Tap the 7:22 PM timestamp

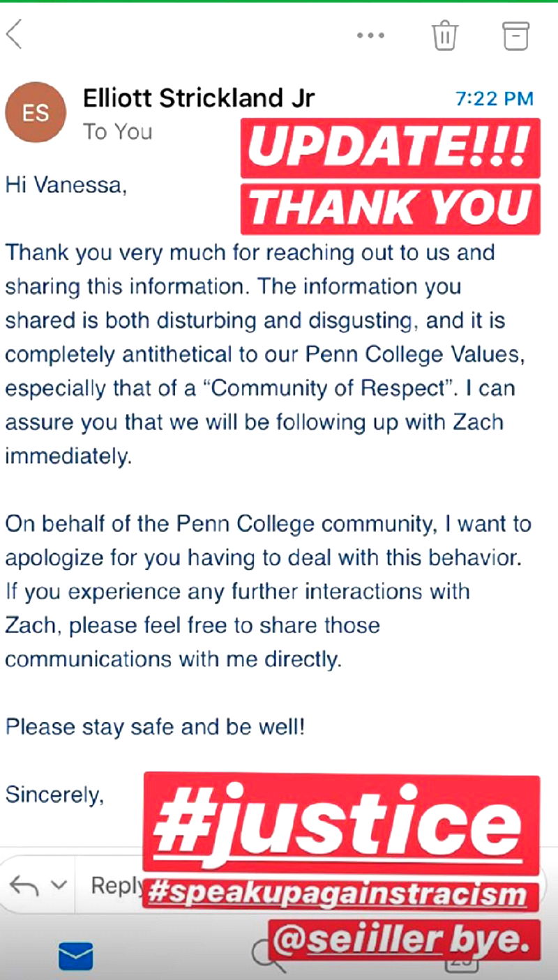[x=494, y=99]
